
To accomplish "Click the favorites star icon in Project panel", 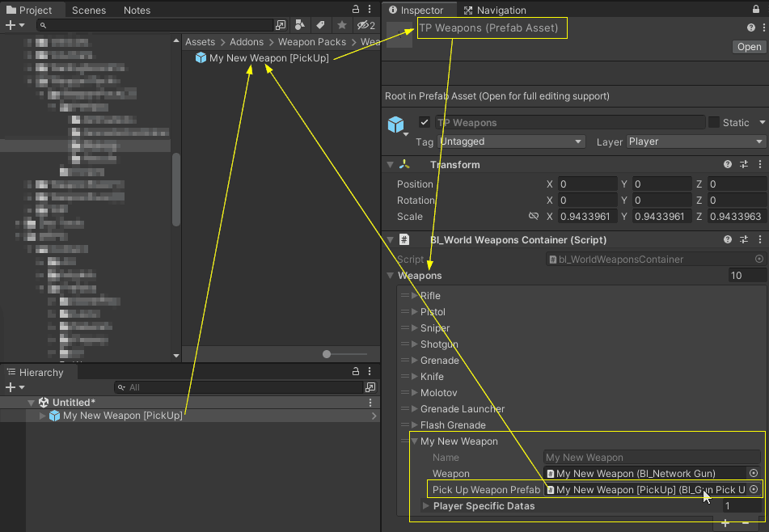I will (342, 25).
